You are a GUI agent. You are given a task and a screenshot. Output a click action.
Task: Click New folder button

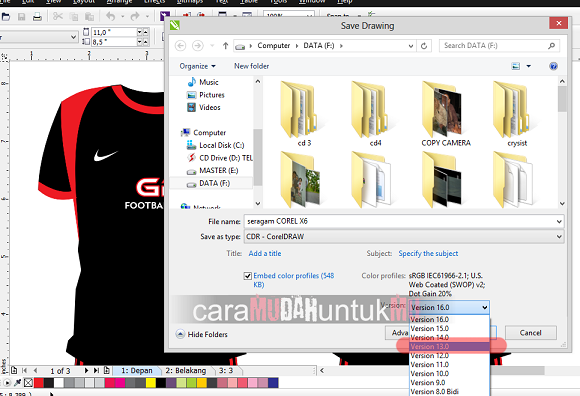click(x=252, y=66)
